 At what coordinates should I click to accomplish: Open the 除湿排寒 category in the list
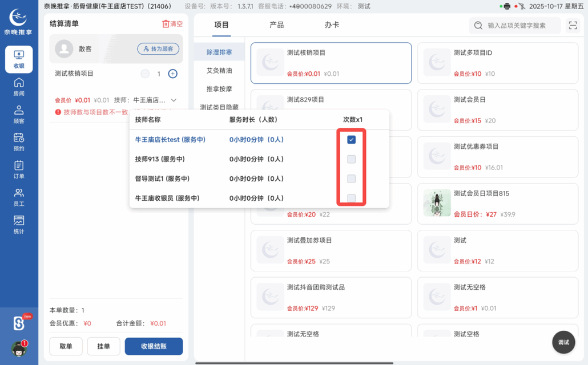pos(219,51)
